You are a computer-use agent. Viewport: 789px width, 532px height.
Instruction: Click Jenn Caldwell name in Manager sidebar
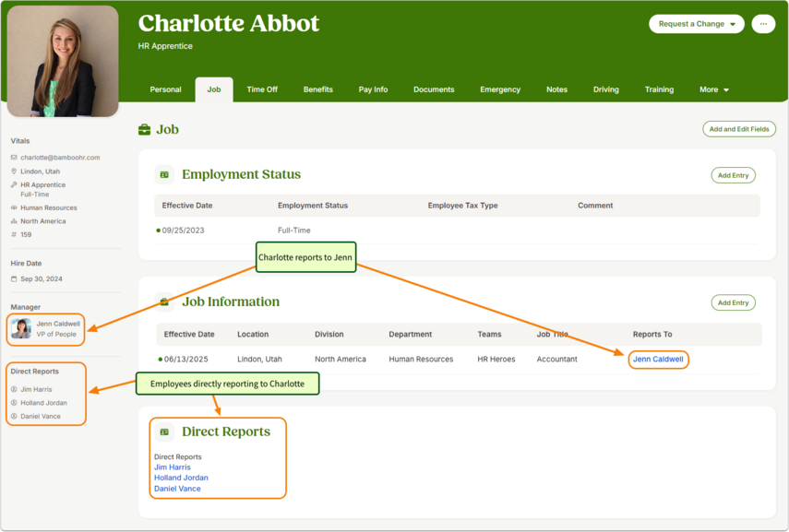58,324
